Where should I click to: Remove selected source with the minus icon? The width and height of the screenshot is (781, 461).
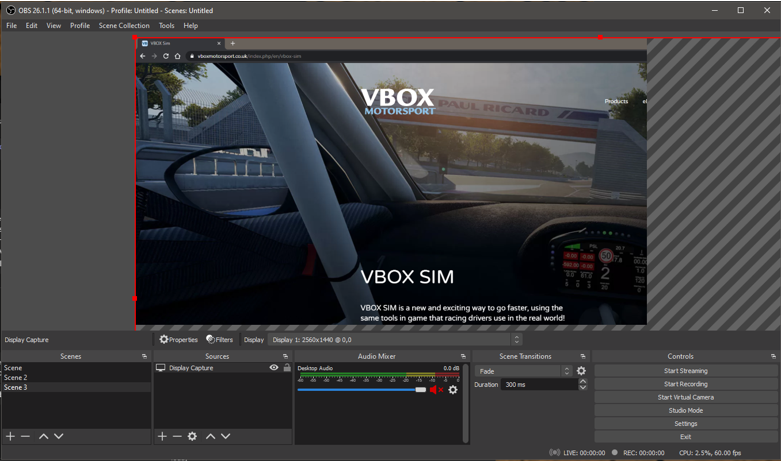(x=177, y=436)
